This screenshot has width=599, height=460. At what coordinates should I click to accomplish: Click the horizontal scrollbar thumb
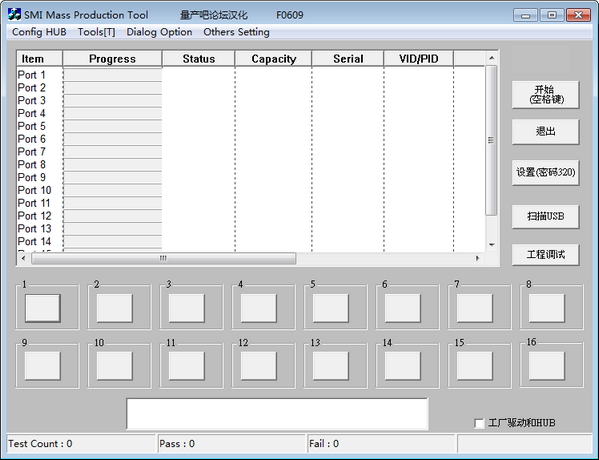164,258
